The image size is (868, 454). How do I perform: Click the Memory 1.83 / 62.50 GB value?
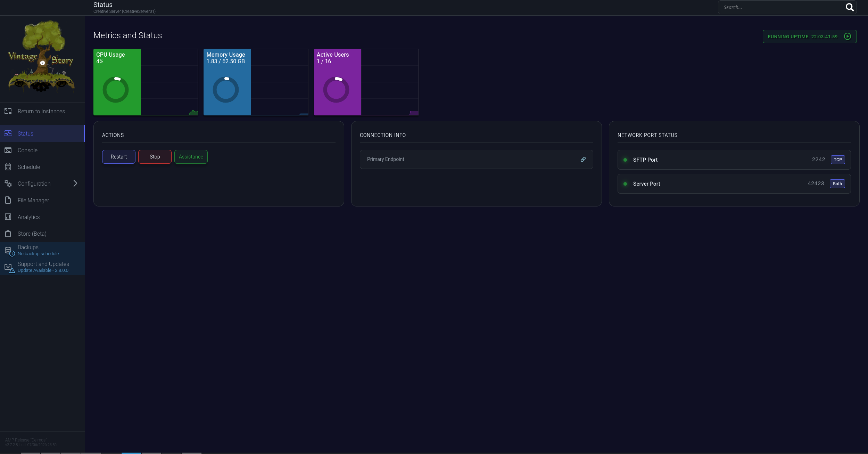pos(226,62)
